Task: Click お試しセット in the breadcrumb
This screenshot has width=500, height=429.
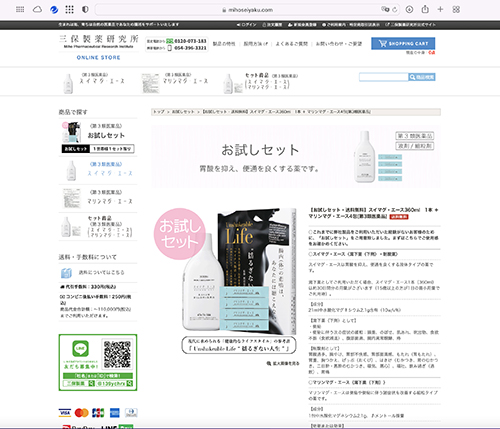Action: [183, 112]
